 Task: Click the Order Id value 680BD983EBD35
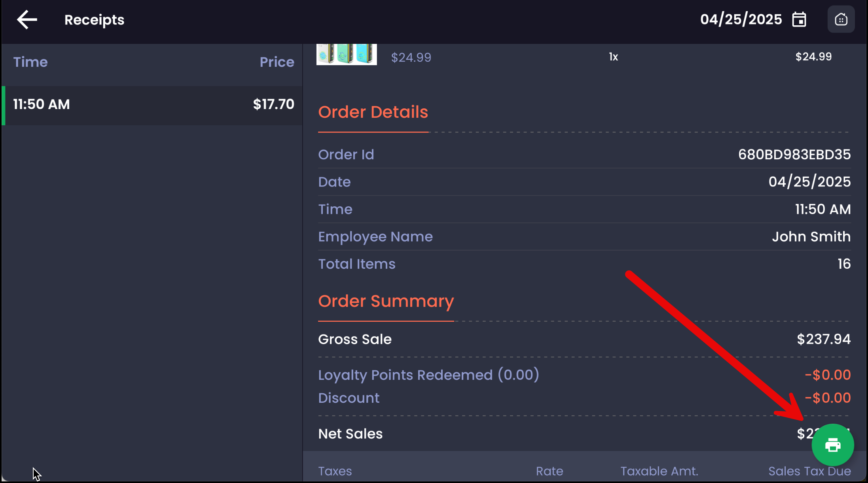(x=794, y=155)
